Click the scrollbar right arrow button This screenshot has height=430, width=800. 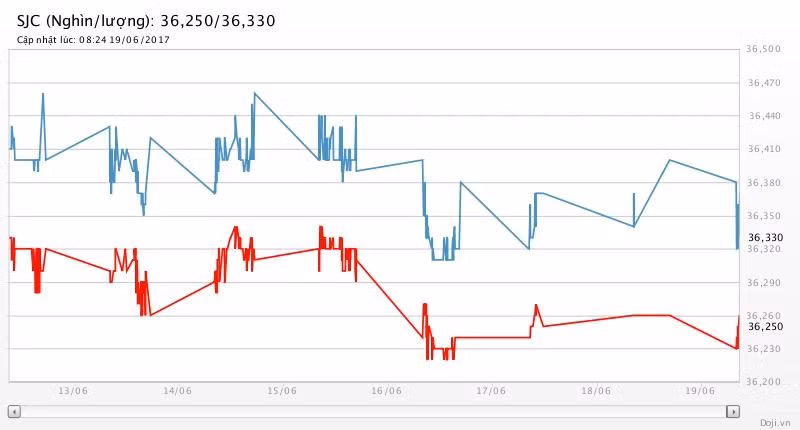pyautogui.click(x=733, y=411)
